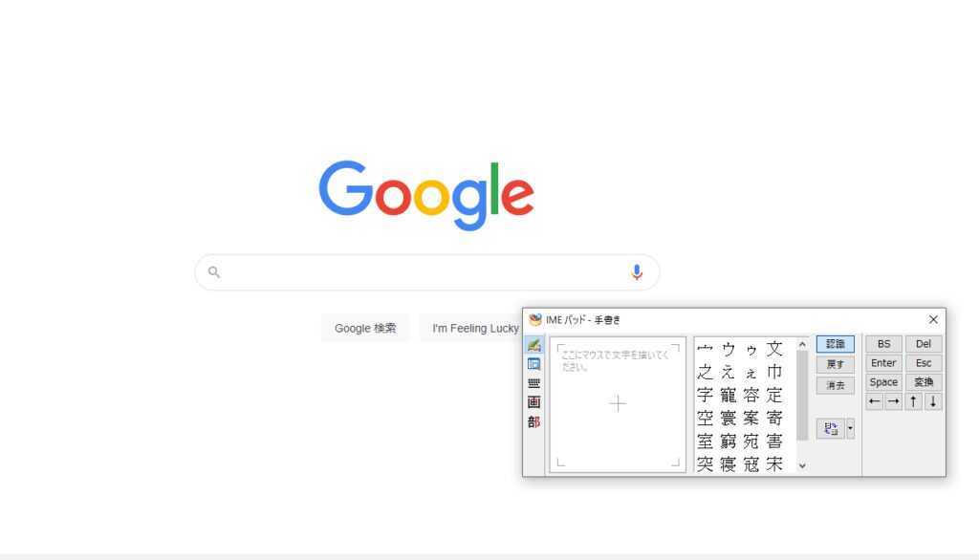The width and height of the screenshot is (979, 560).
Task: Click the enlarged candidate display toggle icon
Action: tap(831, 429)
